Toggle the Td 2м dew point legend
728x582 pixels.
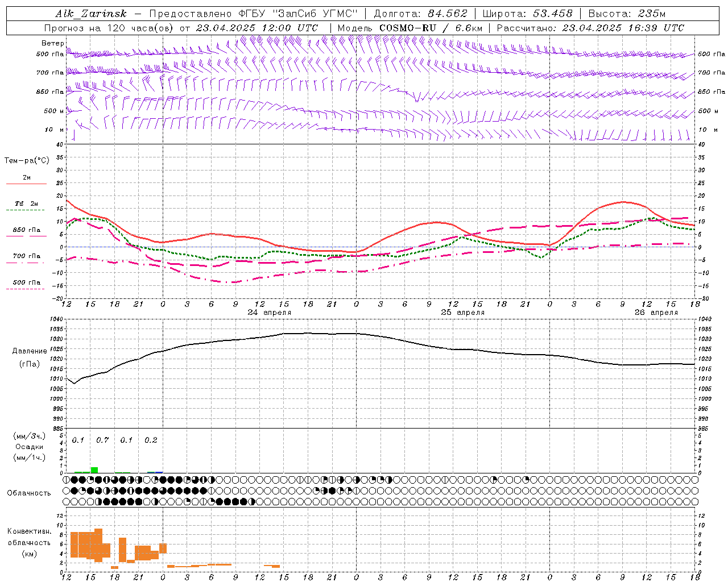[x=27, y=203]
